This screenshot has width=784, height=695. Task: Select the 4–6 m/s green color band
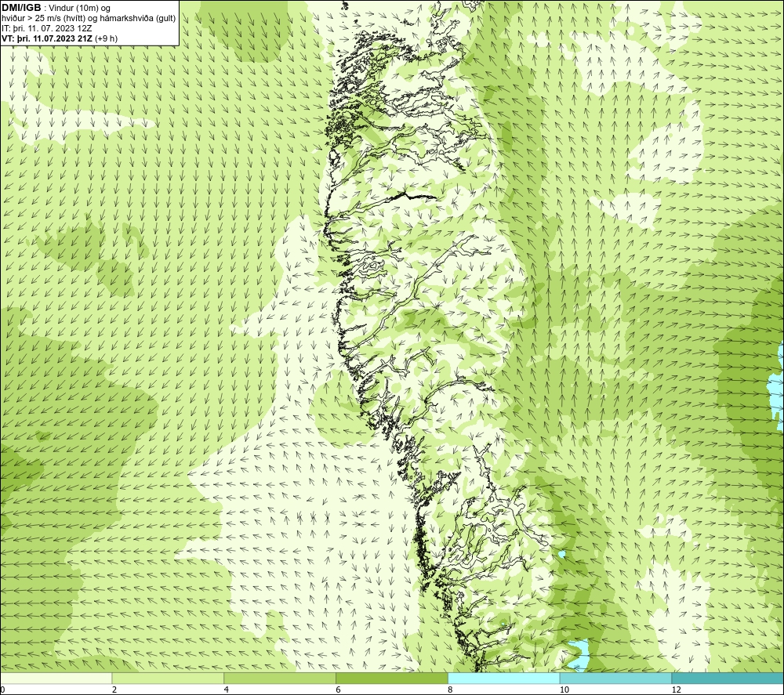click(x=280, y=679)
